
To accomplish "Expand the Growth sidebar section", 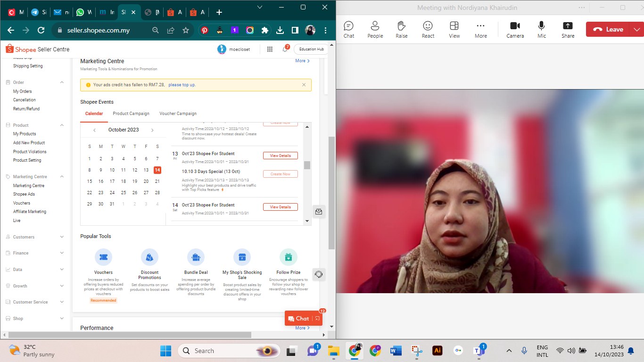I will pos(62,286).
